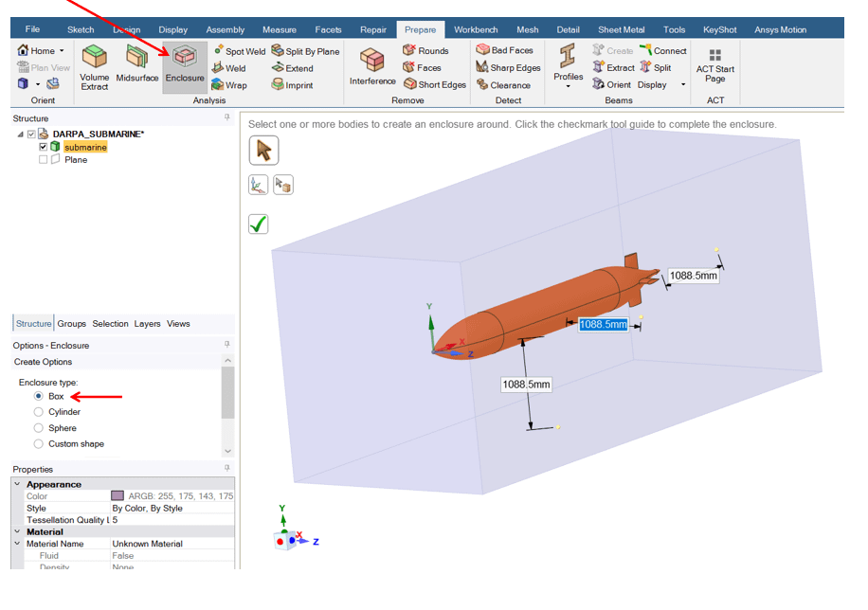This screenshot has height=610, width=868.
Task: Click the Enclosure tool in the ribbon
Action: (184, 65)
